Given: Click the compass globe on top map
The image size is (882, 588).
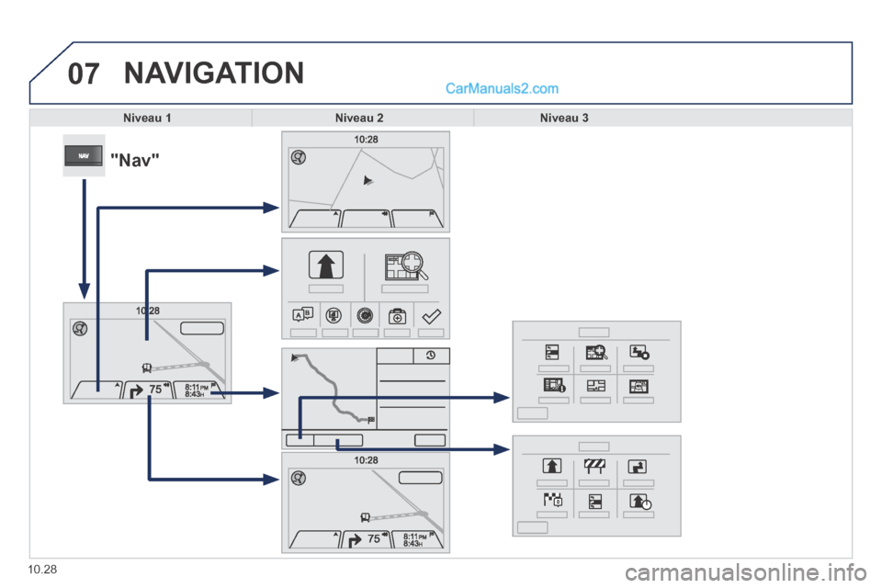Looking at the screenshot, I should click(299, 157).
